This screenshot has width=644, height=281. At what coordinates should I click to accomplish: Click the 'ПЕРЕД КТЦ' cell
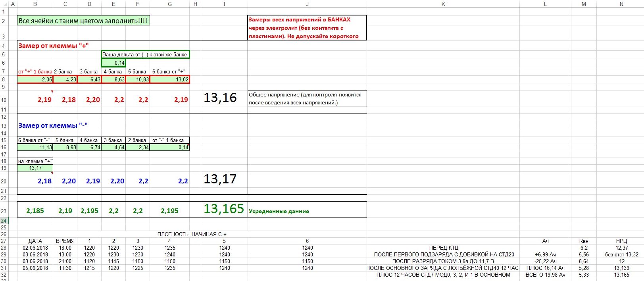443,248
